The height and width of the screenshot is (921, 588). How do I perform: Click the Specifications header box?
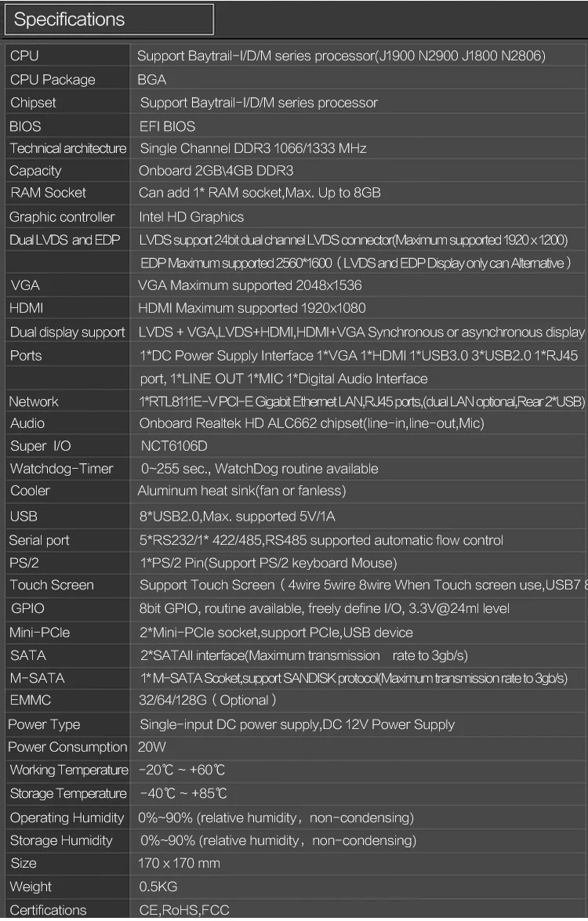109,20
